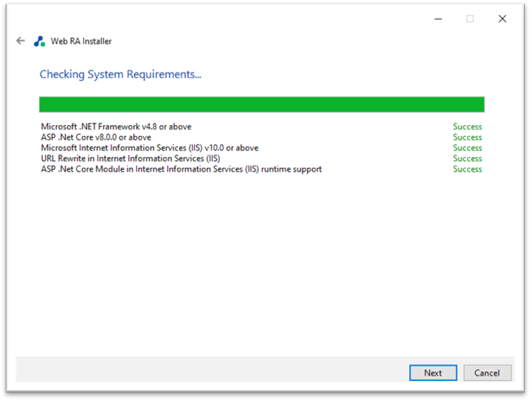This screenshot has height=401, width=532.
Task: Select 'ASP .Net Core Module in IIS runtime support' row
Action: point(261,169)
